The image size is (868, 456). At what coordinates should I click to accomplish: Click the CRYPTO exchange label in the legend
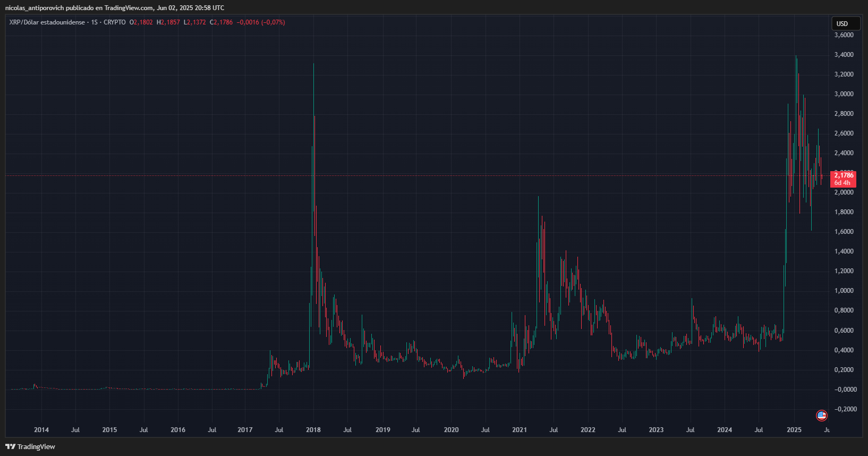115,22
